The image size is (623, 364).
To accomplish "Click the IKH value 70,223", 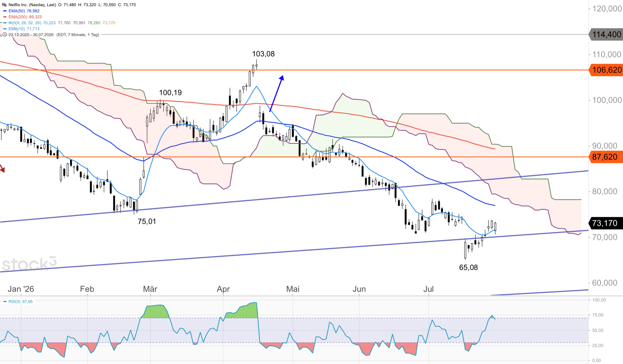I will [x=49, y=23].
